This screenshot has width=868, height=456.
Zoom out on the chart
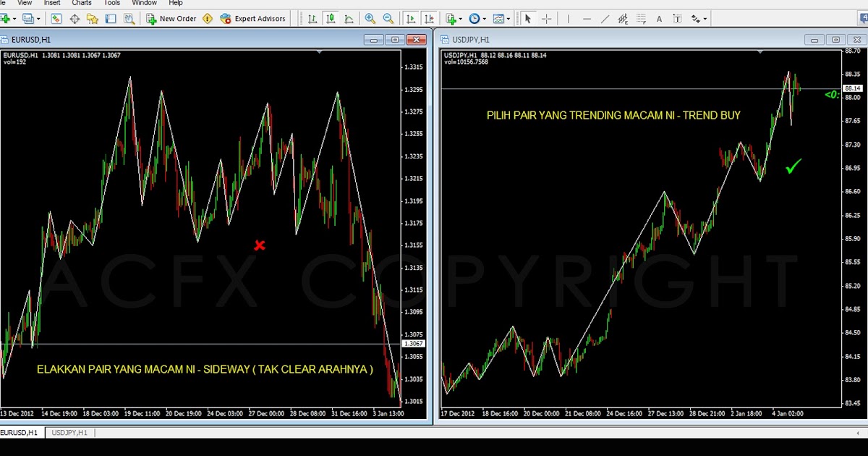[388, 18]
